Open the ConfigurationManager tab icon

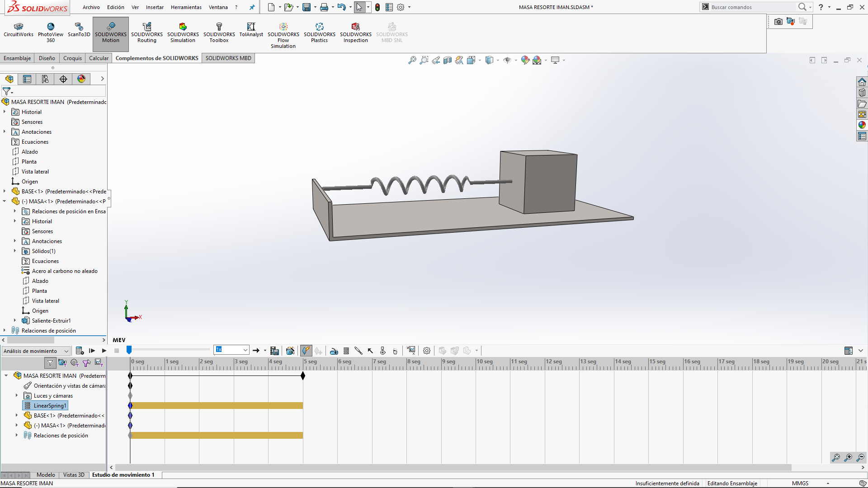tap(45, 79)
